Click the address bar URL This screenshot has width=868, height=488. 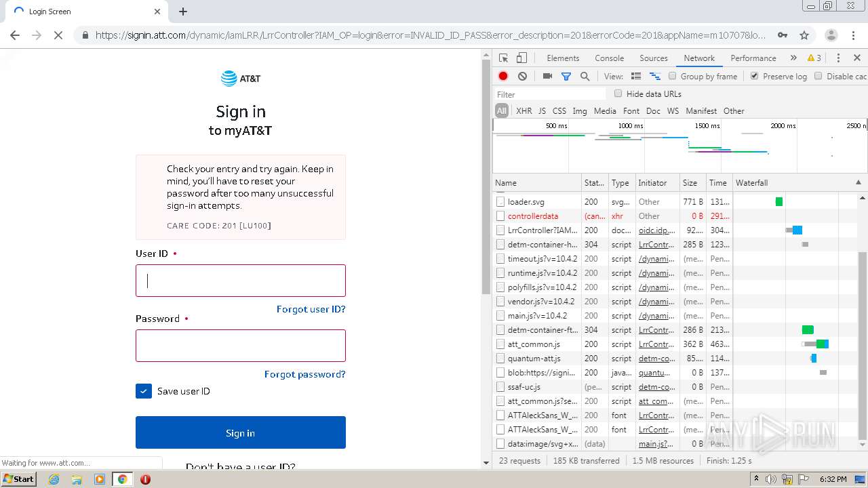[431, 35]
